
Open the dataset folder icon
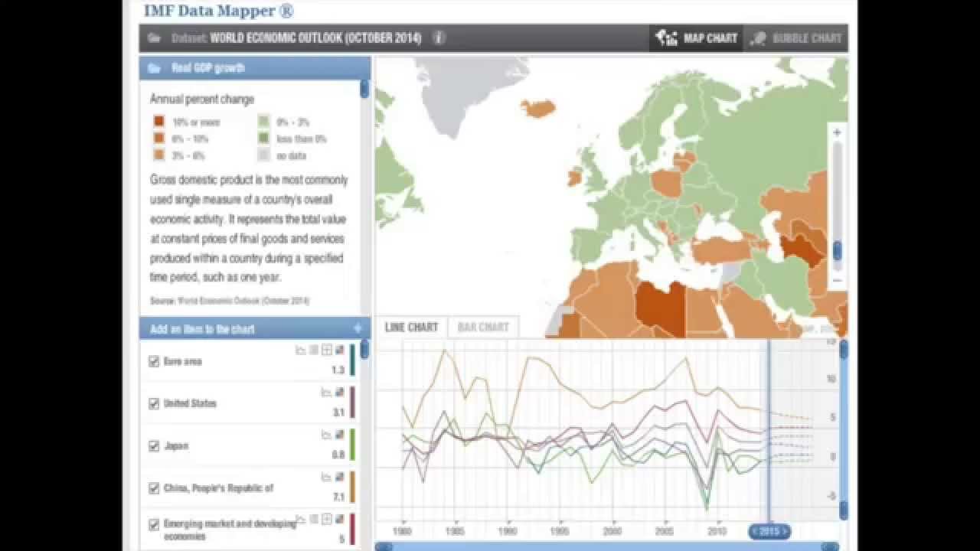coord(154,37)
